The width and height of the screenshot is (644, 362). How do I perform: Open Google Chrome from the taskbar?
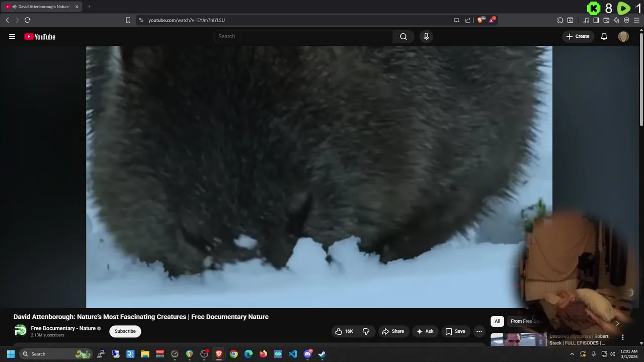click(x=233, y=354)
